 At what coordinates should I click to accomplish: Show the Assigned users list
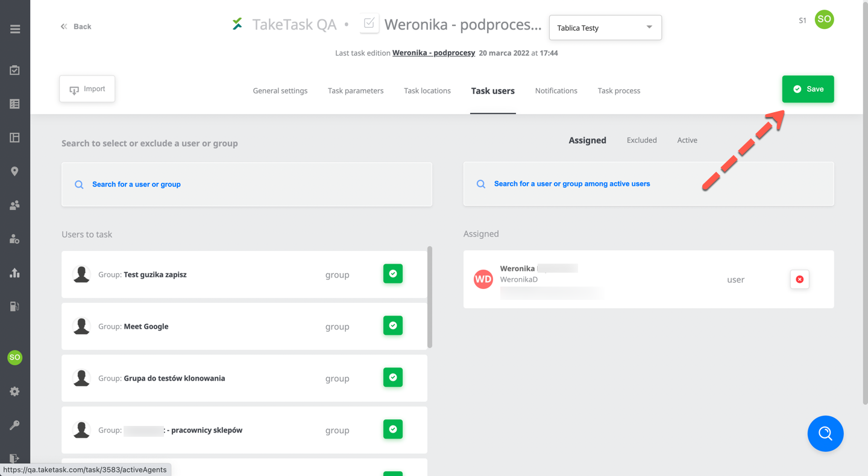(587, 140)
